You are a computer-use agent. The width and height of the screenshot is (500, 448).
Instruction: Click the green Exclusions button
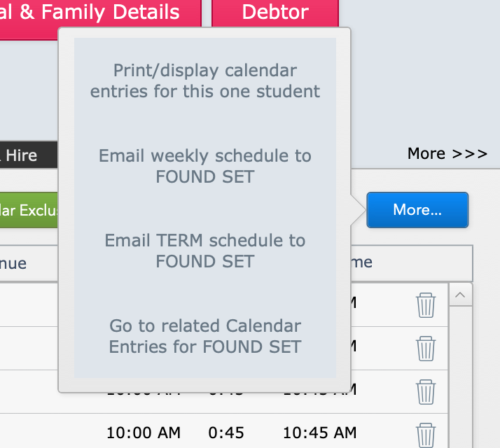29,210
